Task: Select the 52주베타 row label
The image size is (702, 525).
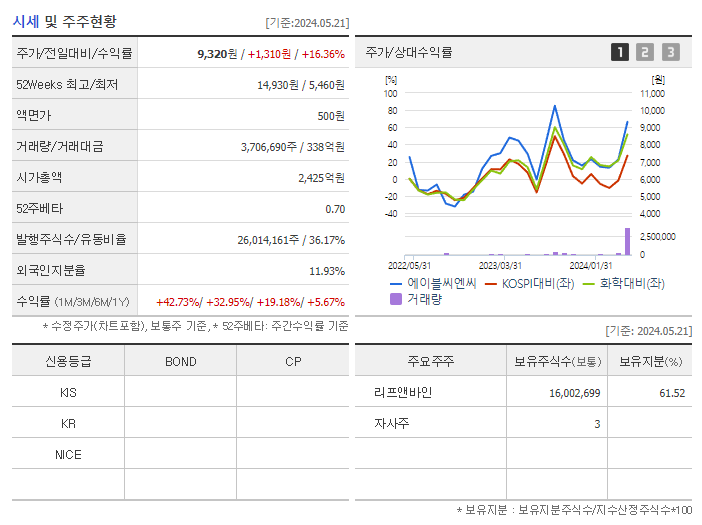Action: (39, 209)
